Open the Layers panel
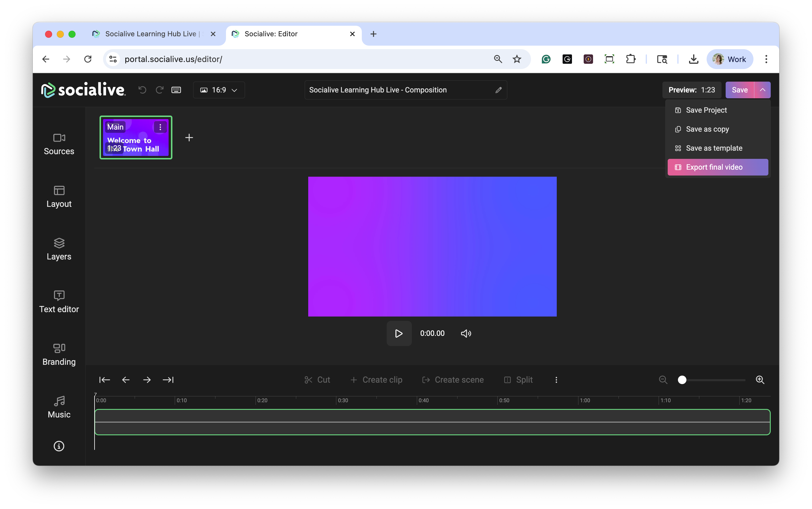812x509 pixels. click(x=59, y=249)
